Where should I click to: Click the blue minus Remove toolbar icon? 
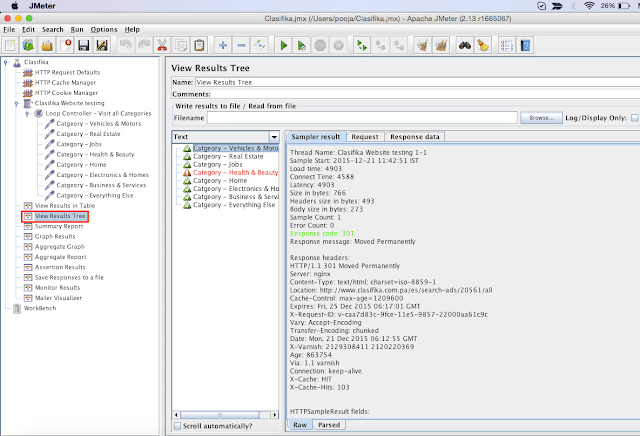pyautogui.click(x=241, y=45)
